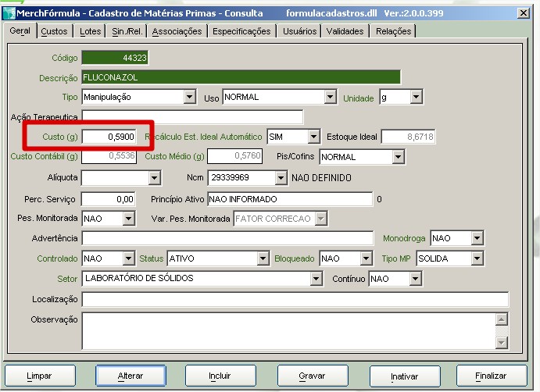Image resolution: width=540 pixels, height=392 pixels.
Task: Switch to the Custos tab
Action: click(54, 31)
